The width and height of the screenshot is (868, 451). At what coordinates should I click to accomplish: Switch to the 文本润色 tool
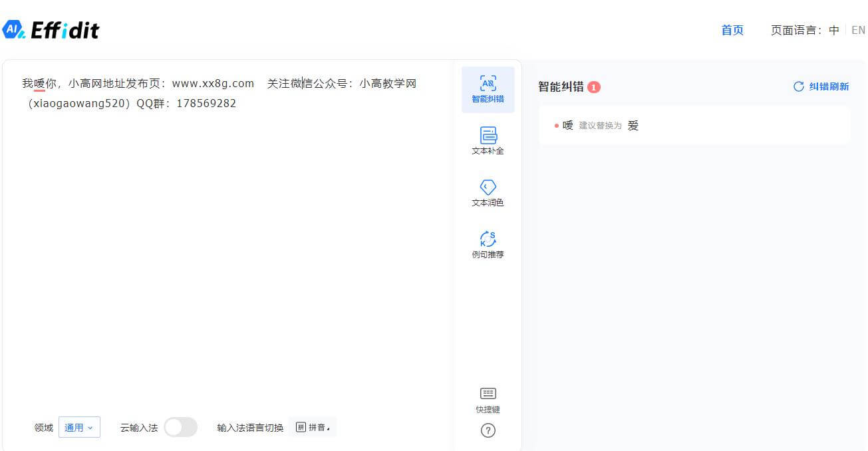coord(488,193)
